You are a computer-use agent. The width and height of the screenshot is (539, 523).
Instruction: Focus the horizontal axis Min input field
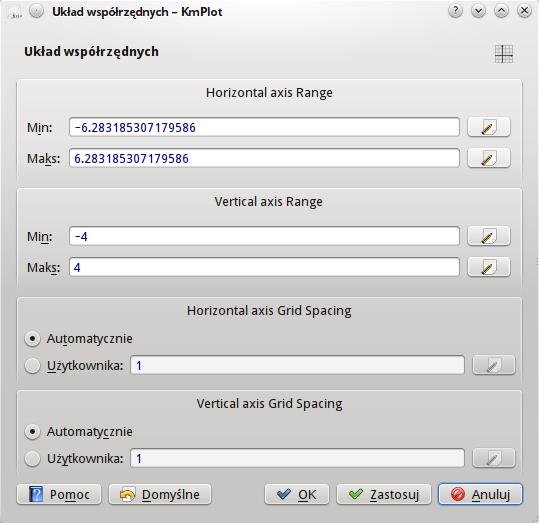click(264, 127)
